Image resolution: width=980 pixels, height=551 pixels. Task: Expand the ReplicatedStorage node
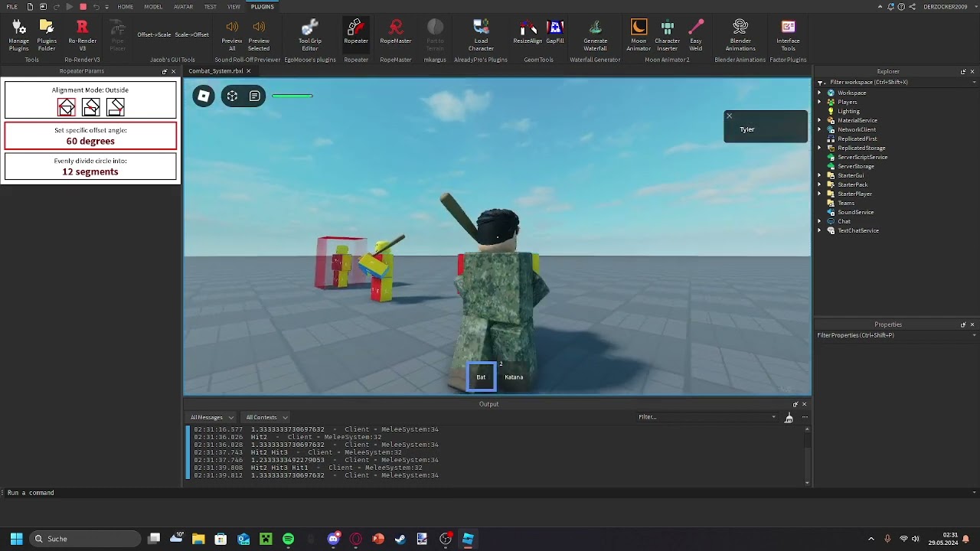pos(819,148)
